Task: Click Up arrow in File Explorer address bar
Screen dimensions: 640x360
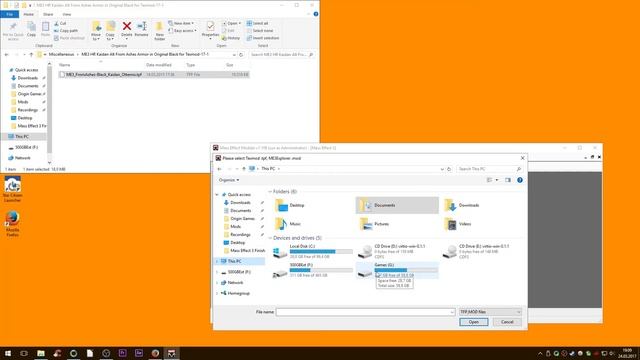Action: [x=31, y=54]
